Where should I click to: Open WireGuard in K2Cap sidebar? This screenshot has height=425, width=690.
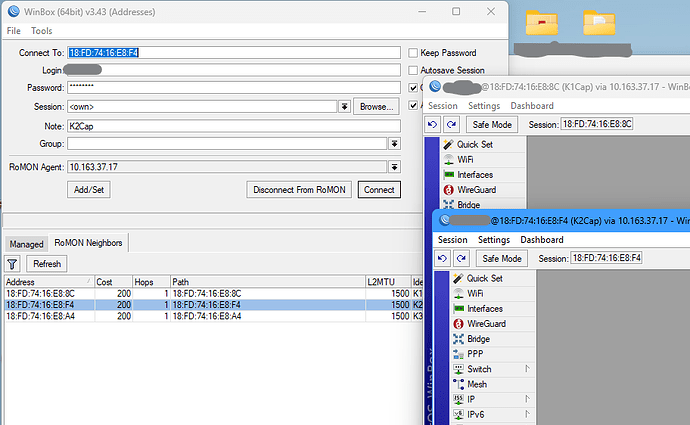point(486,324)
